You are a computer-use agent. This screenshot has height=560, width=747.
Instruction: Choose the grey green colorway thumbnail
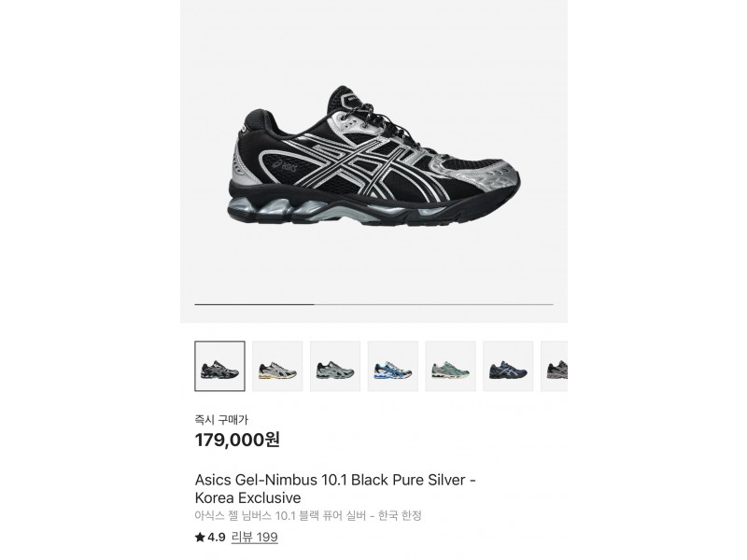pyautogui.click(x=335, y=366)
